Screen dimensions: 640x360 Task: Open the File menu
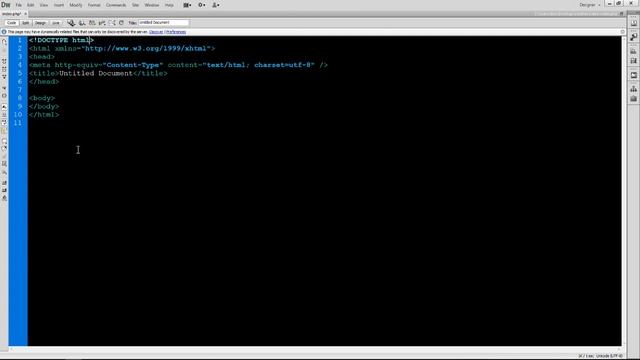click(18, 5)
